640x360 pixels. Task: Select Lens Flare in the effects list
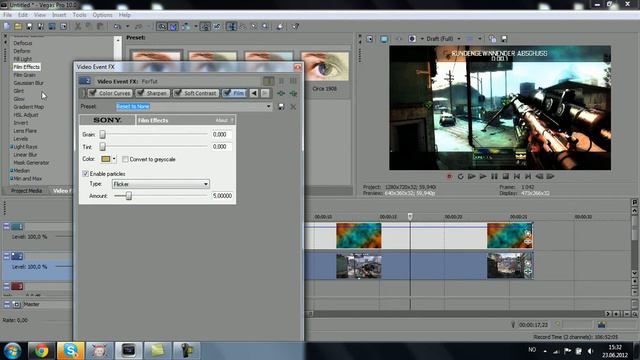(25, 131)
